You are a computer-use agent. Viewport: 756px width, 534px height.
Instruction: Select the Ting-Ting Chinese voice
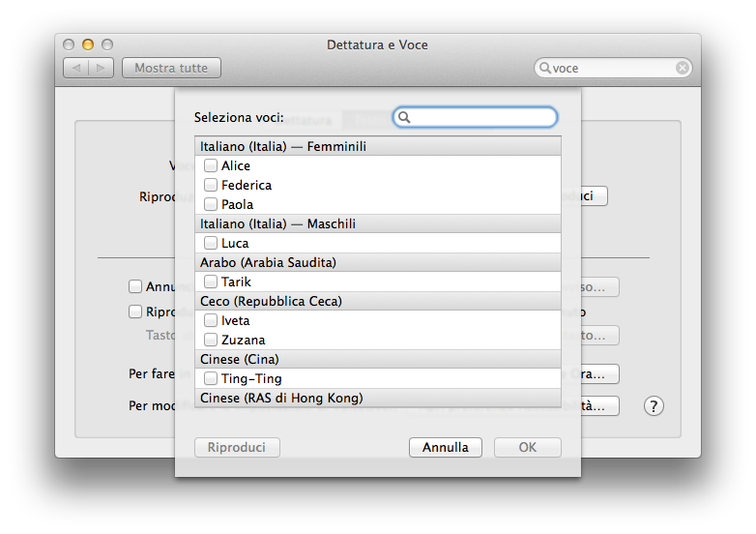[x=211, y=379]
